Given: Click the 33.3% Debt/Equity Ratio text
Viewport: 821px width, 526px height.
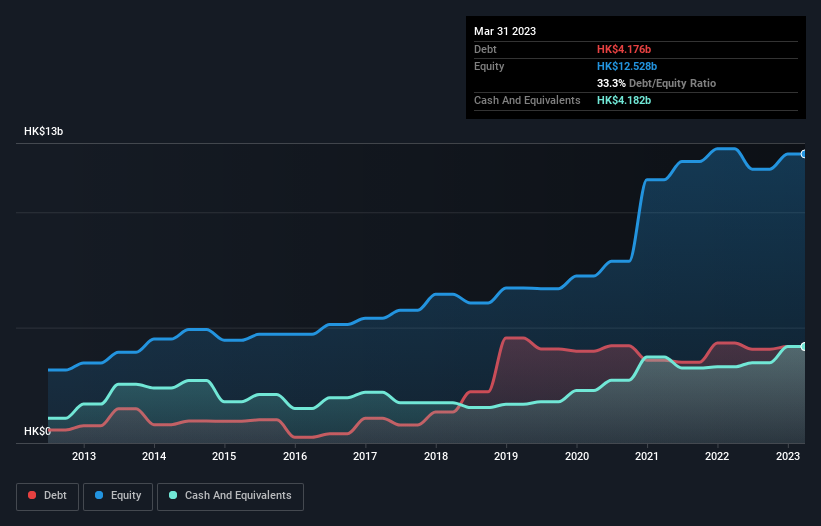Looking at the screenshot, I should click(656, 83).
